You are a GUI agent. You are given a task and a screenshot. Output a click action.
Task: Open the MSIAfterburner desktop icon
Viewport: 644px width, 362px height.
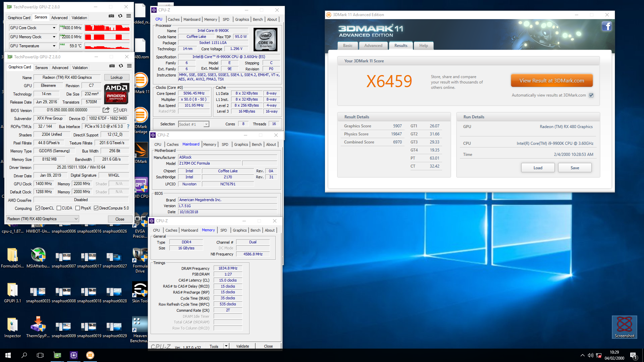point(38,258)
